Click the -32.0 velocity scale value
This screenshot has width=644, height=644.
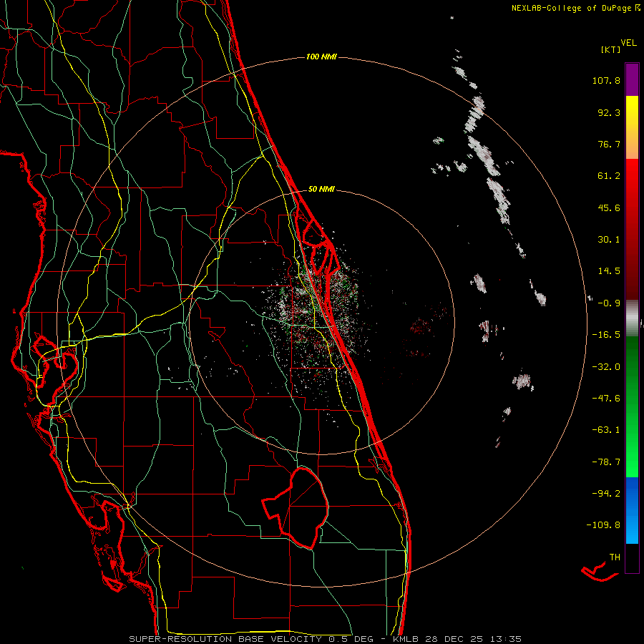click(606, 367)
